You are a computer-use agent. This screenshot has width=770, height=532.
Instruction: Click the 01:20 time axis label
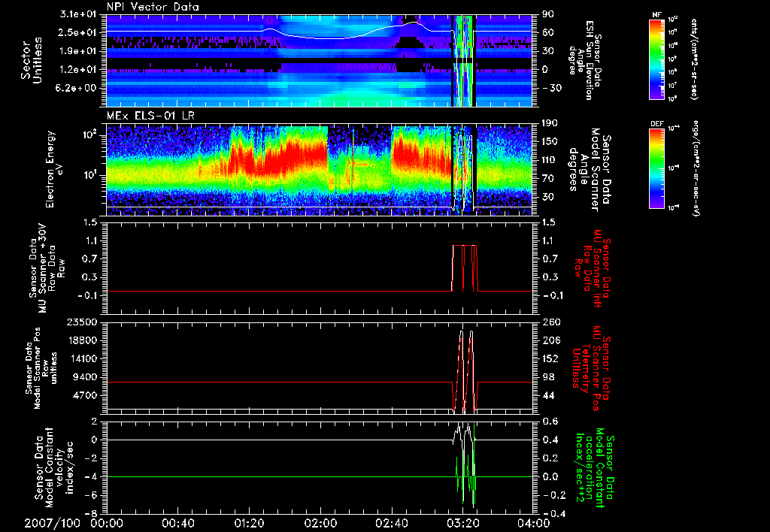click(x=249, y=523)
